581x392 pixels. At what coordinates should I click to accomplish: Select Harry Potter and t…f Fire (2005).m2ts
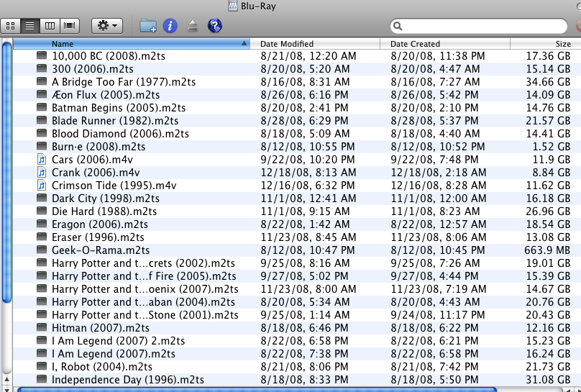point(144,276)
